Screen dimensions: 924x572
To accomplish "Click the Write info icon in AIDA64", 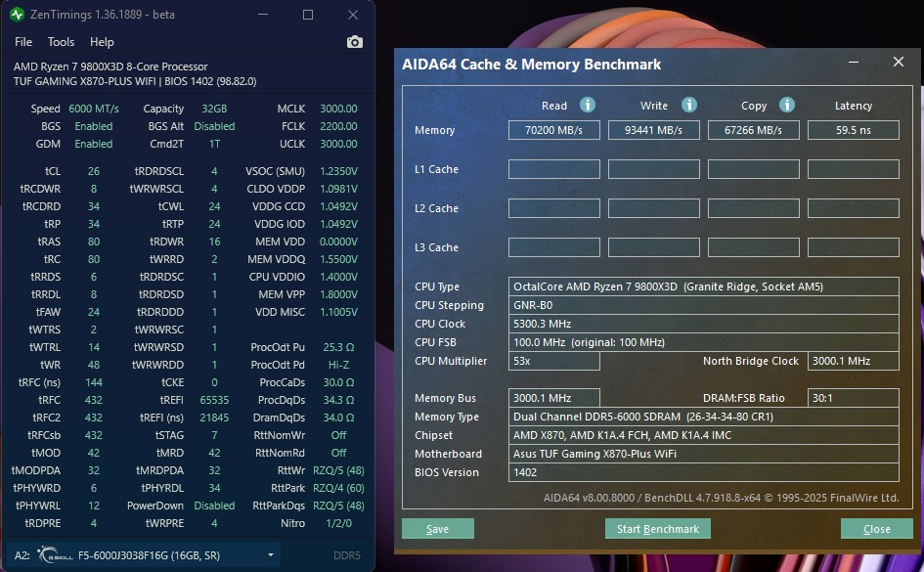I will pyautogui.click(x=689, y=105).
